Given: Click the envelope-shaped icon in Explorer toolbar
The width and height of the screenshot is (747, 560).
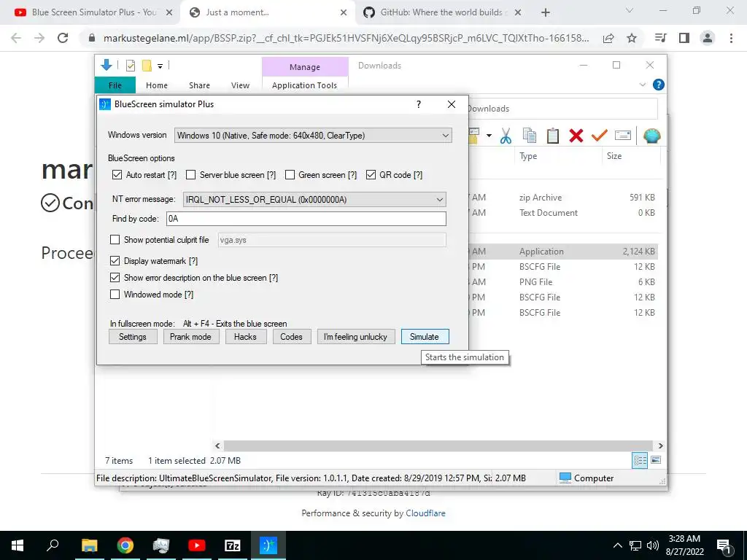Looking at the screenshot, I should (x=623, y=136).
